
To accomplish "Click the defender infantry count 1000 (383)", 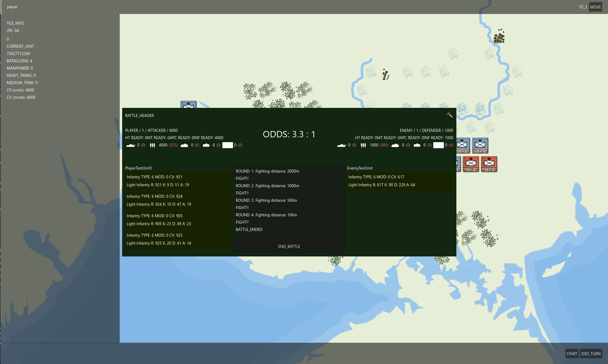I will coord(379,145).
